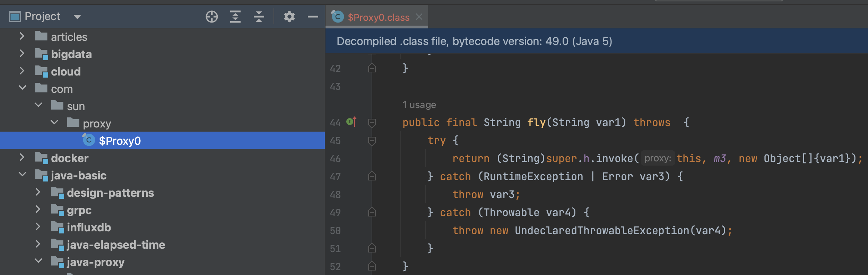The image size is (868, 275).
Task: Click the $Proxy0 class file icon in tree
Action: point(89,140)
